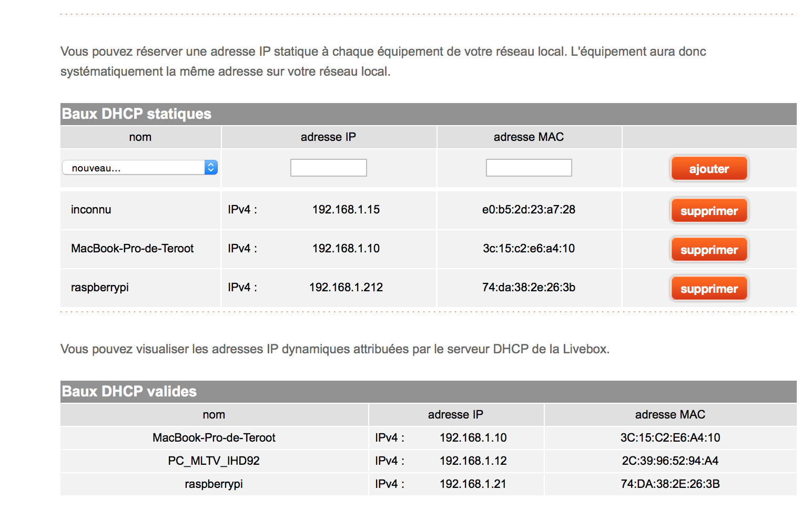The width and height of the screenshot is (812, 510).
Task: Select raspberrypi row in valid leases table
Action: tap(429, 484)
